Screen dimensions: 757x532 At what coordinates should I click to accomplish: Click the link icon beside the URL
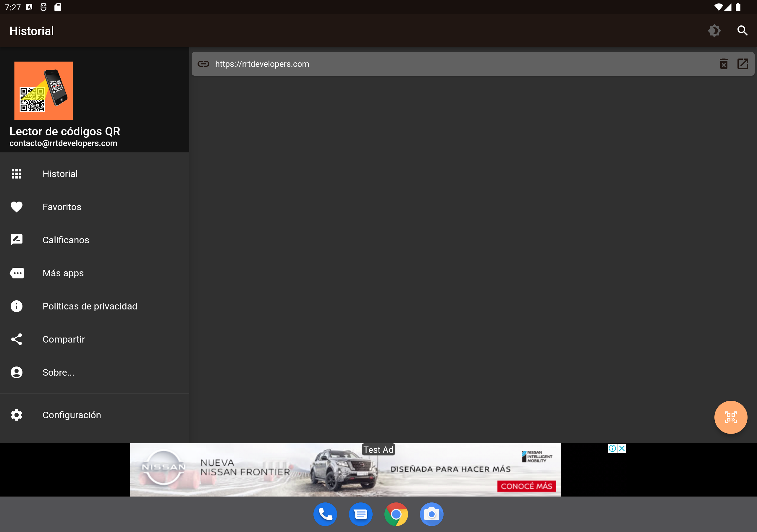pyautogui.click(x=203, y=64)
